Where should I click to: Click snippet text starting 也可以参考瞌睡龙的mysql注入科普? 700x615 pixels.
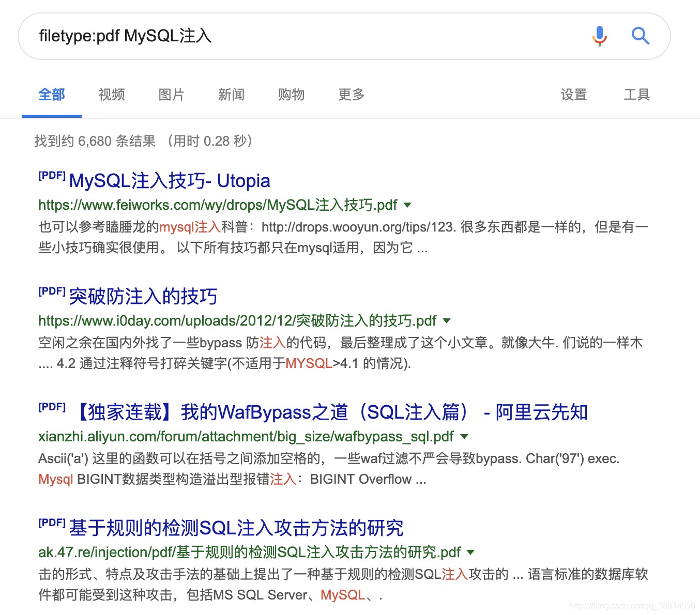coord(343,237)
